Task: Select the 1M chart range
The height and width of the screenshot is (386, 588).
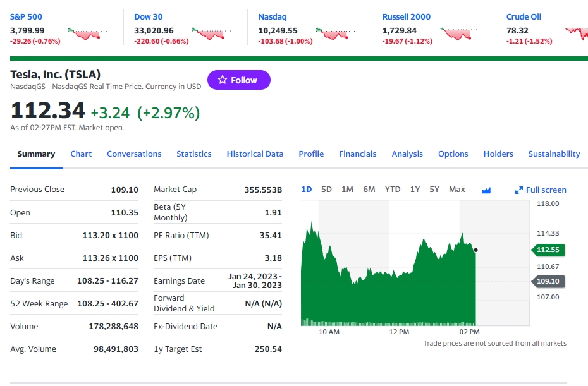Action: 347,190
